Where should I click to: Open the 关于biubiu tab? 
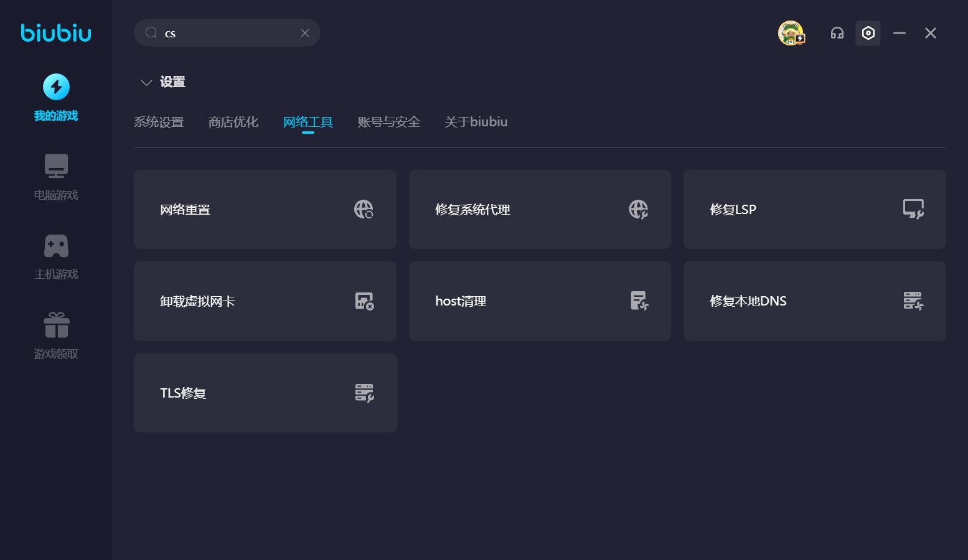(476, 122)
